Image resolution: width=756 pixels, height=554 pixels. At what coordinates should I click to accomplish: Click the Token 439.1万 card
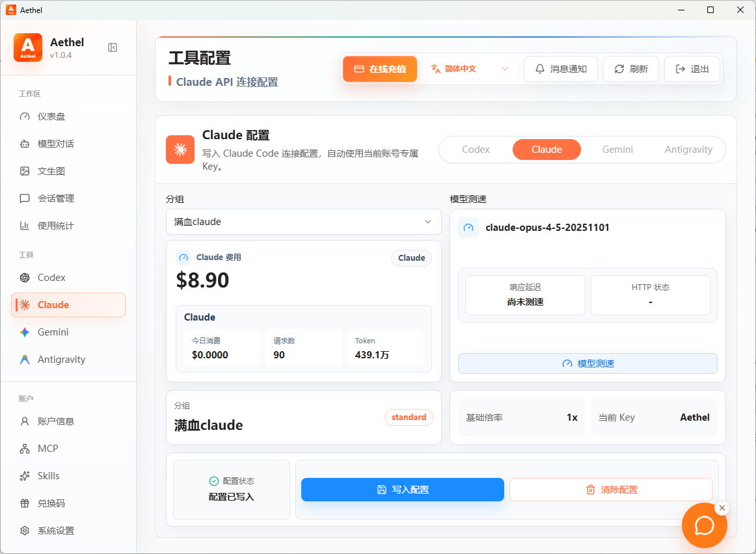[385, 348]
